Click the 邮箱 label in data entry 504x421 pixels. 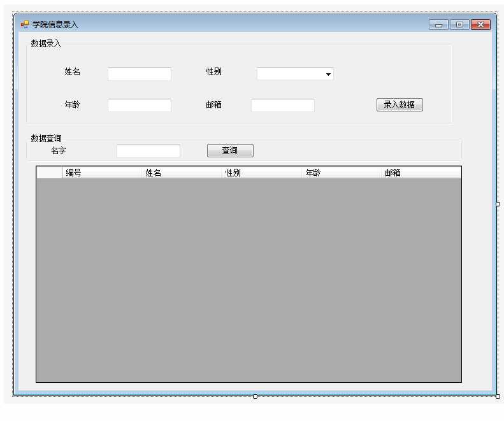coord(213,104)
